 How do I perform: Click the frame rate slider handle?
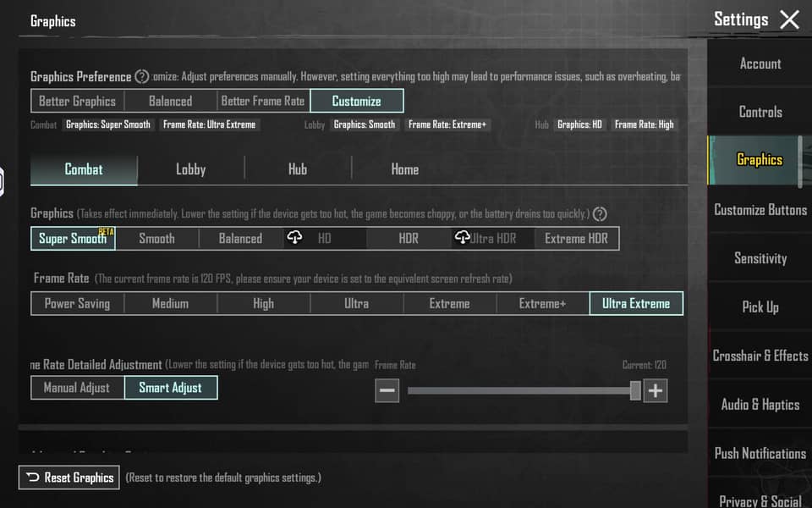click(x=635, y=390)
